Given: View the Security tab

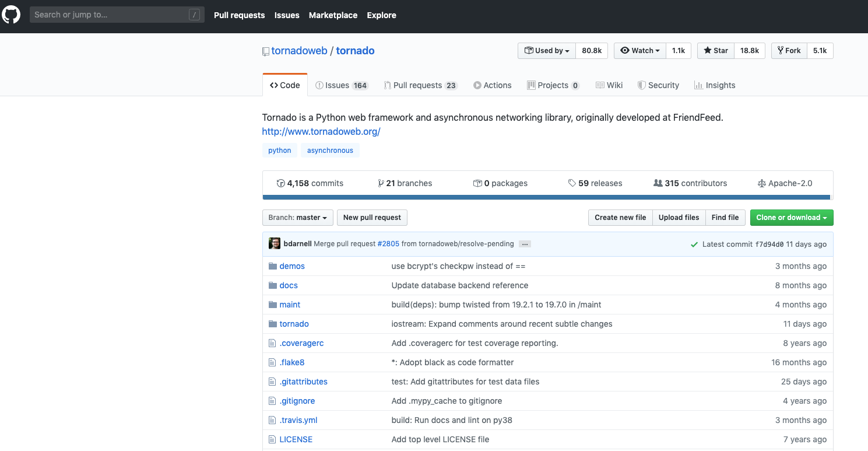Looking at the screenshot, I should (658, 85).
